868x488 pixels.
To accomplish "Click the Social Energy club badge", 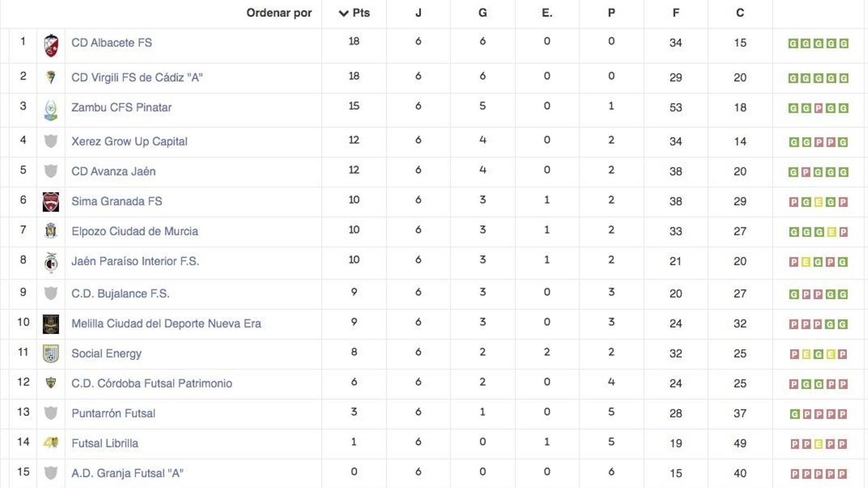I will pos(50,354).
